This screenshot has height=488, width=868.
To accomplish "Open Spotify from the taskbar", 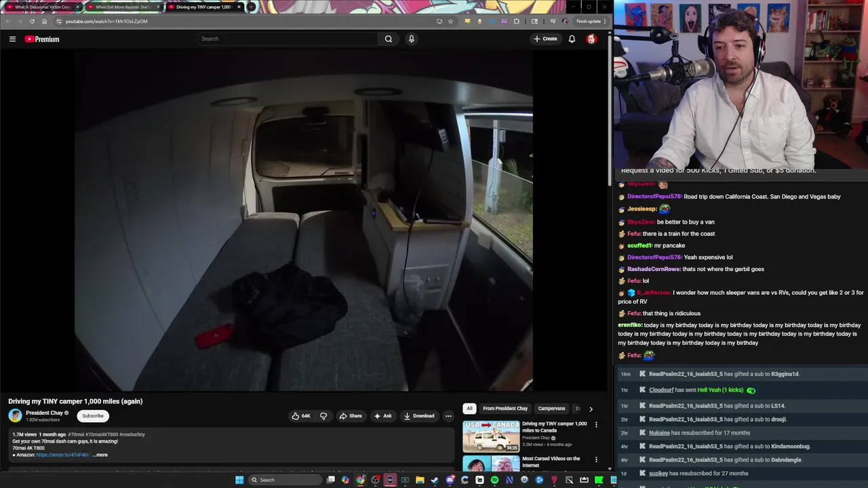I will coord(494,480).
